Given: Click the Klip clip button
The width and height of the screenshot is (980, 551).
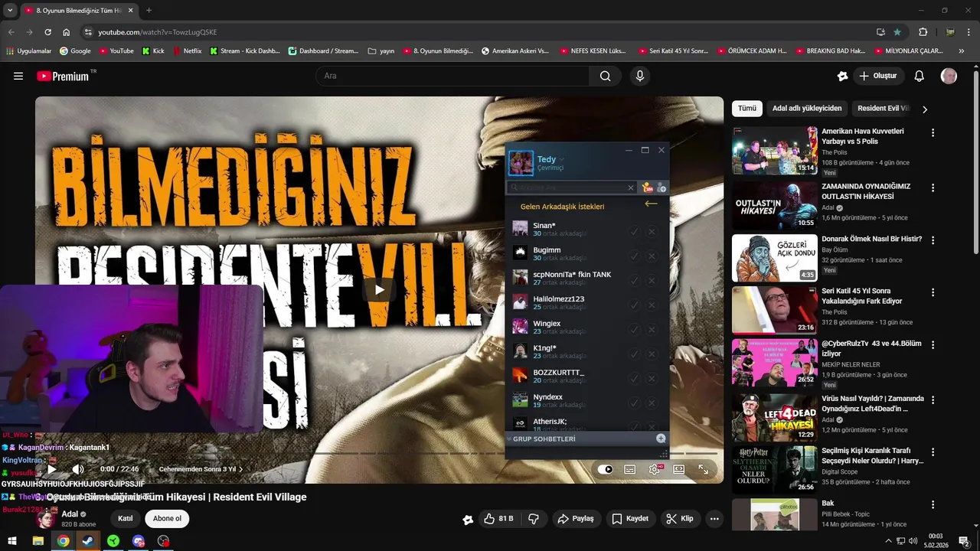Looking at the screenshot, I should (x=680, y=519).
